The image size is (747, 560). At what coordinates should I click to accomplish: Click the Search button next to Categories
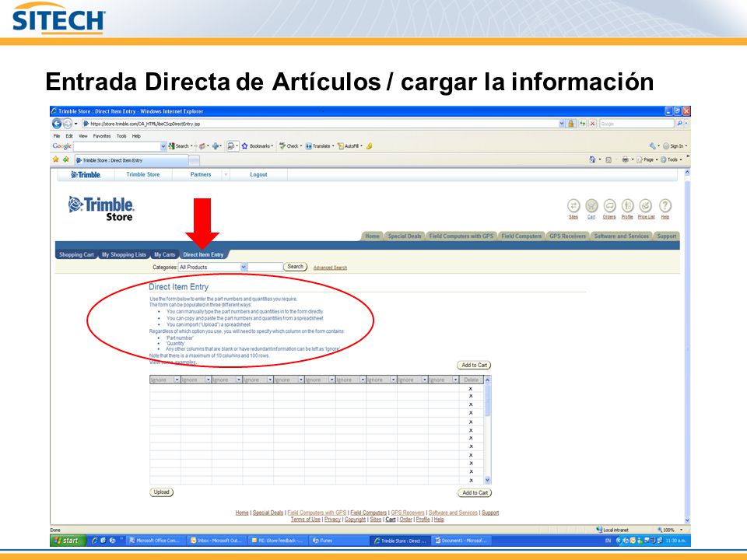(295, 267)
